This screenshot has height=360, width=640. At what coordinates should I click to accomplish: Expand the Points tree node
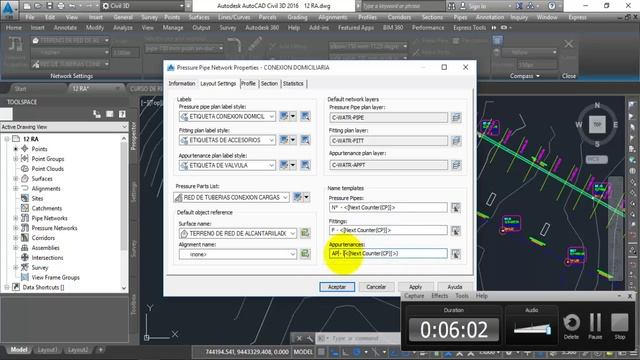[x=16, y=149]
